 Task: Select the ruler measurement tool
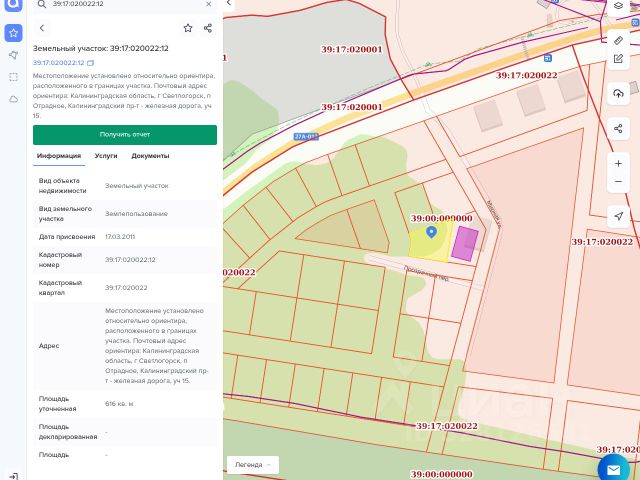click(x=618, y=40)
